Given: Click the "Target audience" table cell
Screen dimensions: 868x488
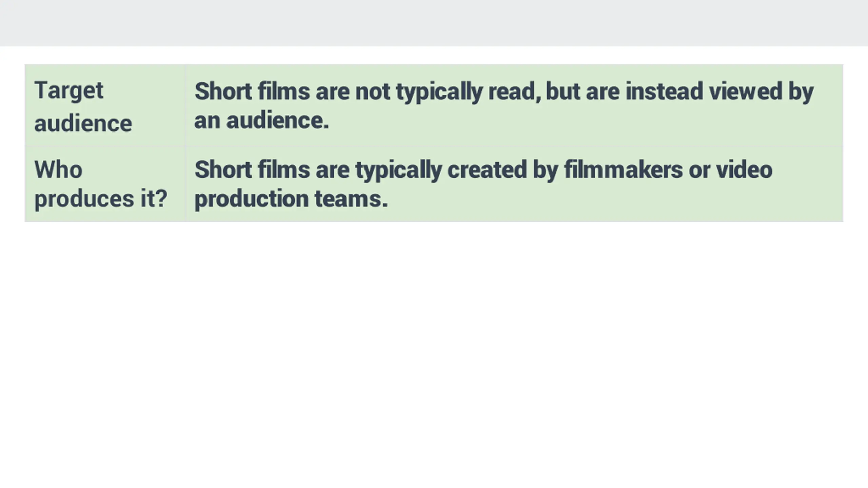Looking at the screenshot, I should click(105, 106).
